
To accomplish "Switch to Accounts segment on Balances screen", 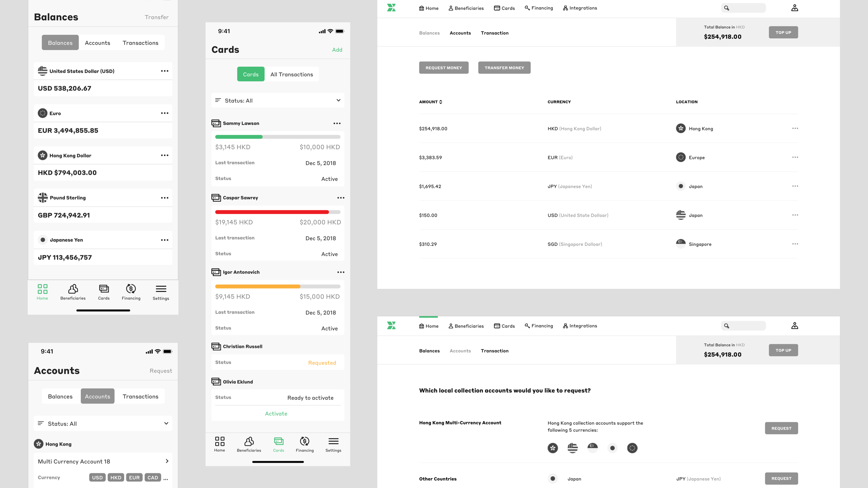I will pos(97,43).
